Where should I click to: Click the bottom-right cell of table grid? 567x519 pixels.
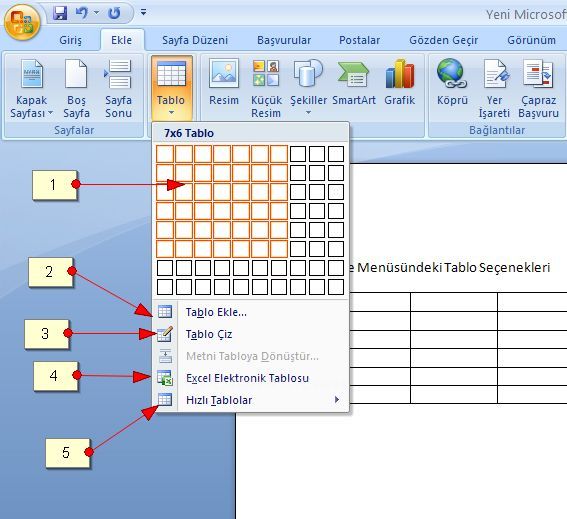[336, 287]
